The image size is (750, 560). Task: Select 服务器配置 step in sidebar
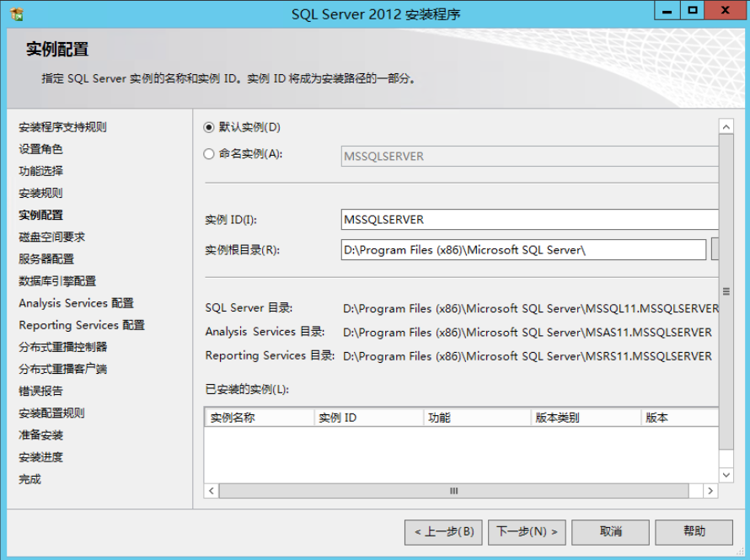point(46,259)
